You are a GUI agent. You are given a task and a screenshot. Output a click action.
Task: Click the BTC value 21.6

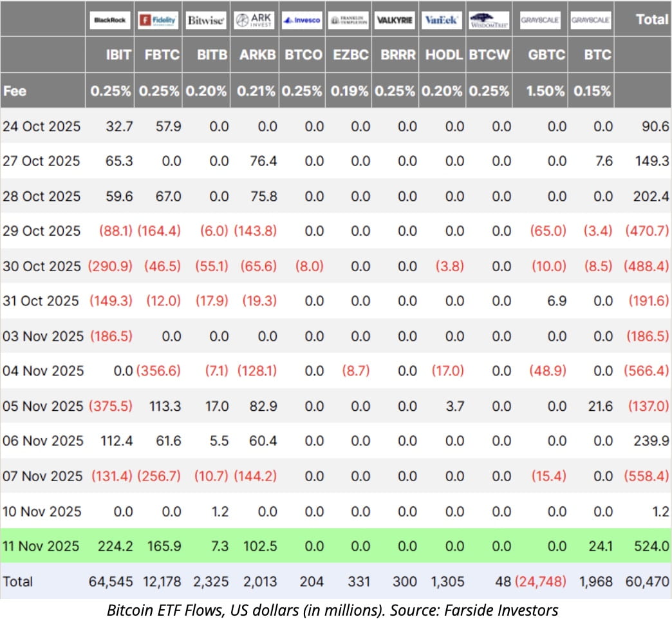pyautogui.click(x=600, y=406)
